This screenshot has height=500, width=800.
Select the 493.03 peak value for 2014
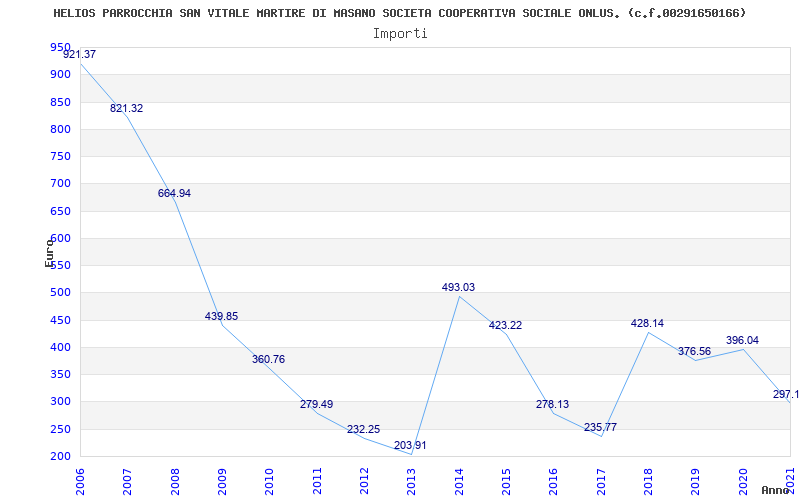click(x=458, y=287)
